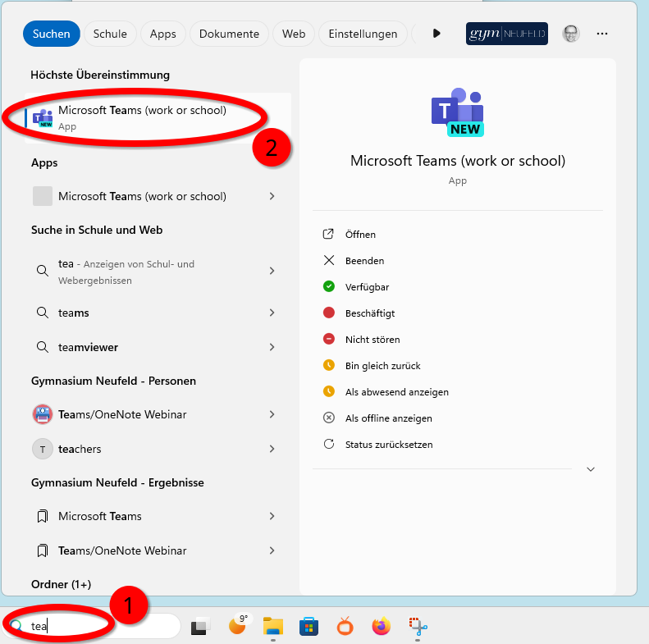Click bookmark icon beside Microsoft Teams result
This screenshot has width=649, height=644.
(42, 516)
